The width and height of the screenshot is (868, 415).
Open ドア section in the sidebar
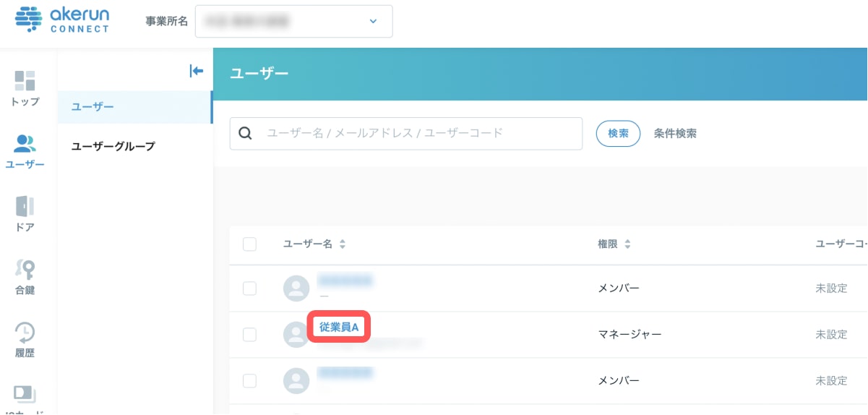[25, 214]
